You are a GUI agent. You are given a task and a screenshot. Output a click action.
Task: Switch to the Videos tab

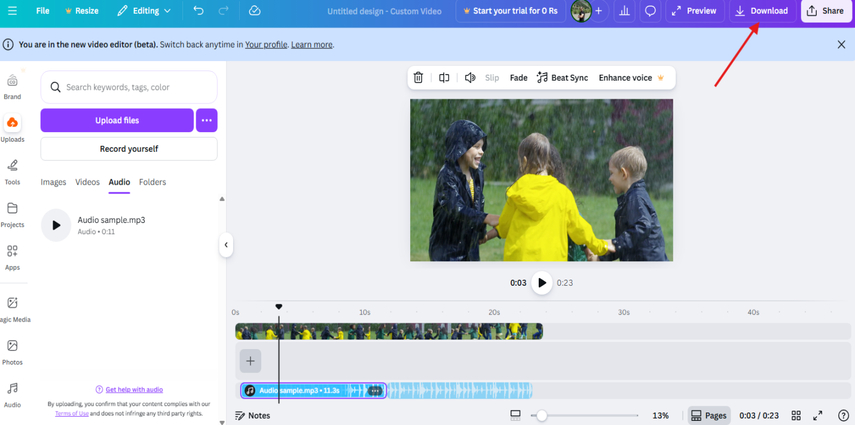pos(87,182)
